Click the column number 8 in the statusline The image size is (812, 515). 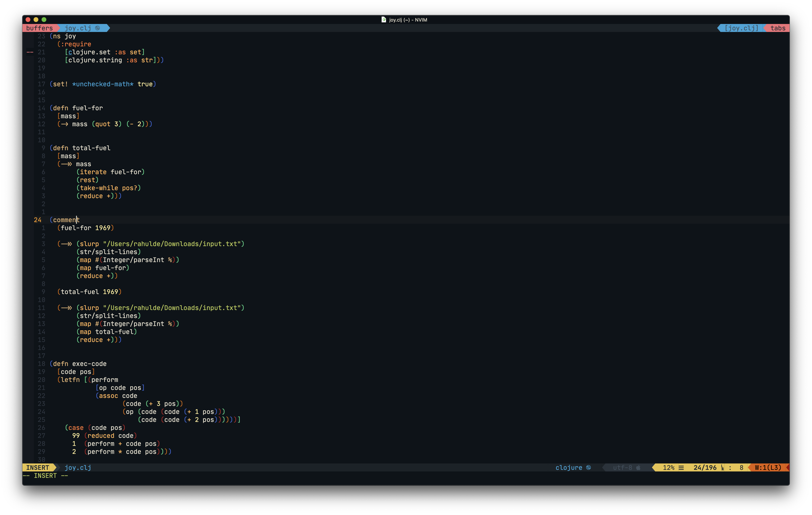pyautogui.click(x=741, y=467)
